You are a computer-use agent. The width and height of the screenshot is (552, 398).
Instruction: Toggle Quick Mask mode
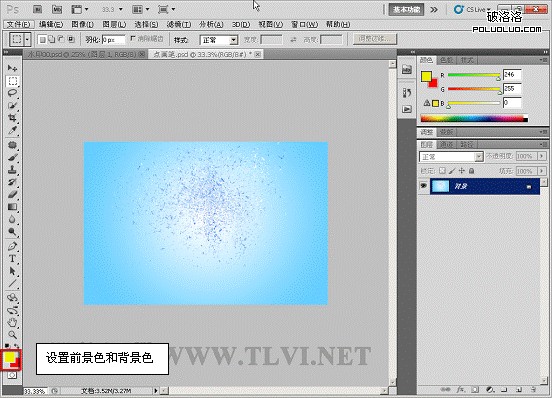tap(12, 375)
